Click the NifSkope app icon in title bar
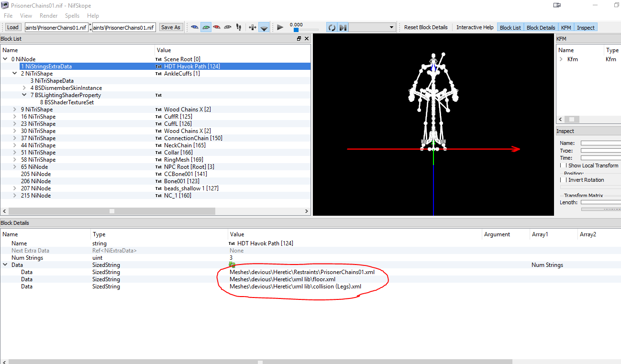The height and width of the screenshot is (364, 621). [5, 5]
